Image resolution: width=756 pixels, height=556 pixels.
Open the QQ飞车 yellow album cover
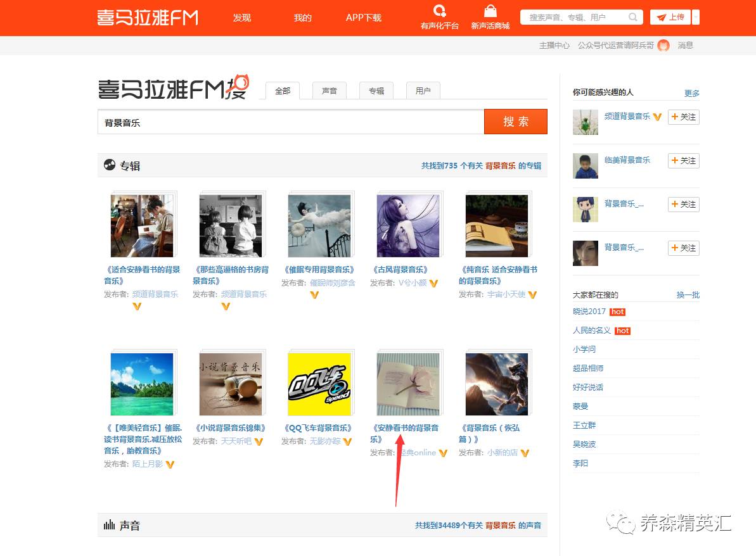[x=319, y=384]
